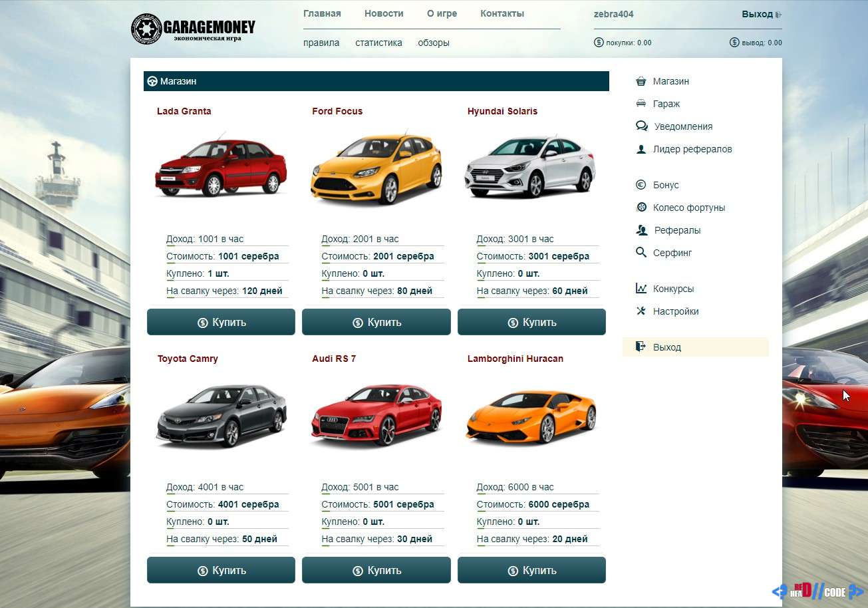Click the text 'Доход: 3001 в час'

coord(515,239)
